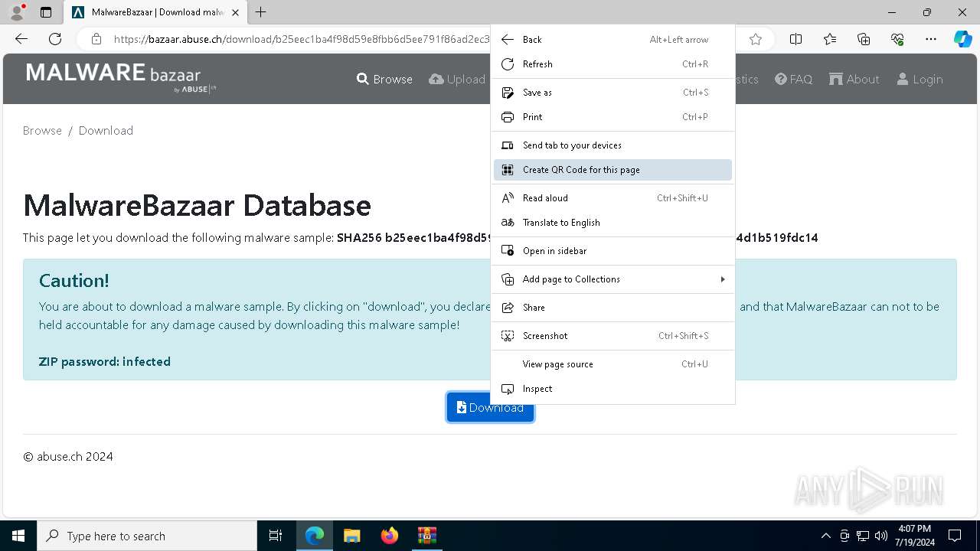Select Screenshot menu entry
980x551 pixels.
pos(612,336)
